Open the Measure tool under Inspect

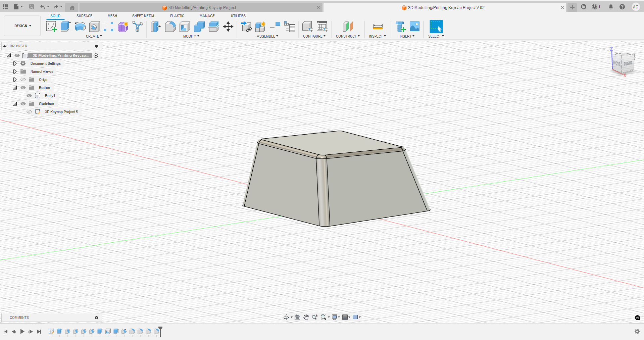point(378,27)
